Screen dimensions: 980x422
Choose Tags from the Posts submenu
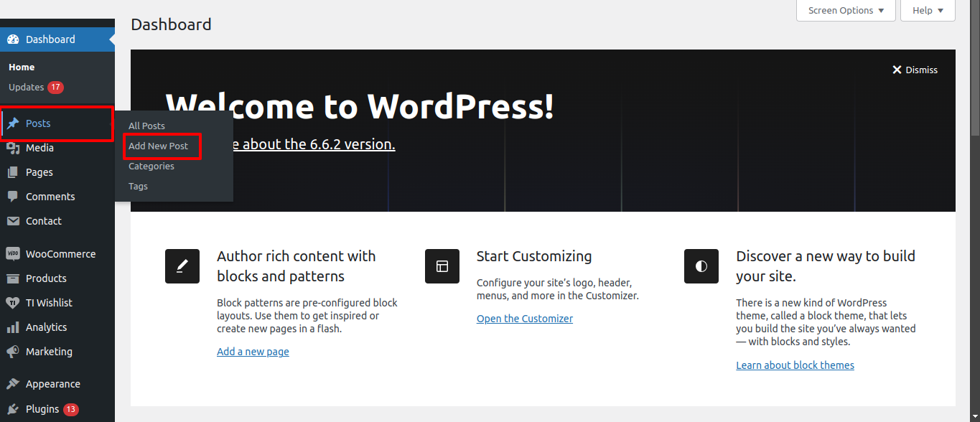[x=138, y=186]
